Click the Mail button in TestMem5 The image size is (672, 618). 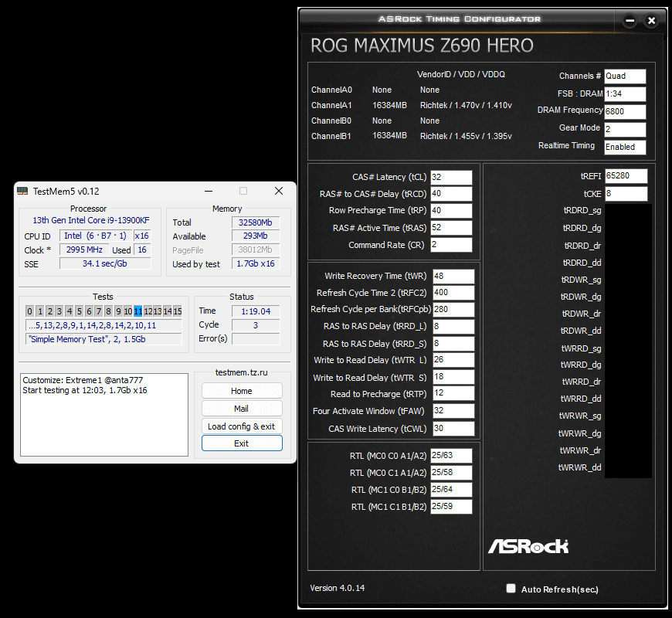pos(242,409)
